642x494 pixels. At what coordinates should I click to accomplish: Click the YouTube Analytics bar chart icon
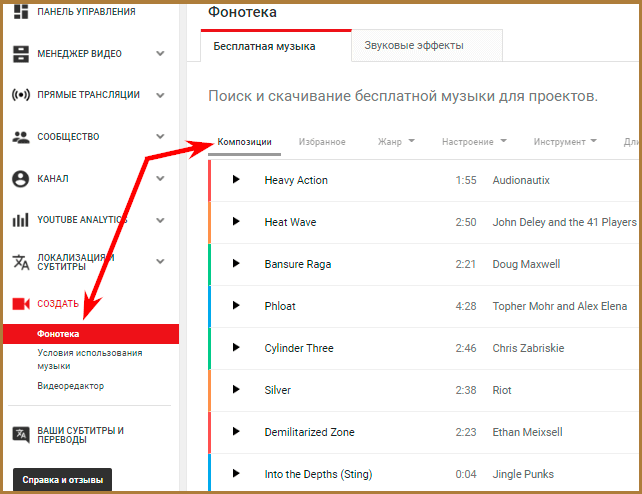20,220
